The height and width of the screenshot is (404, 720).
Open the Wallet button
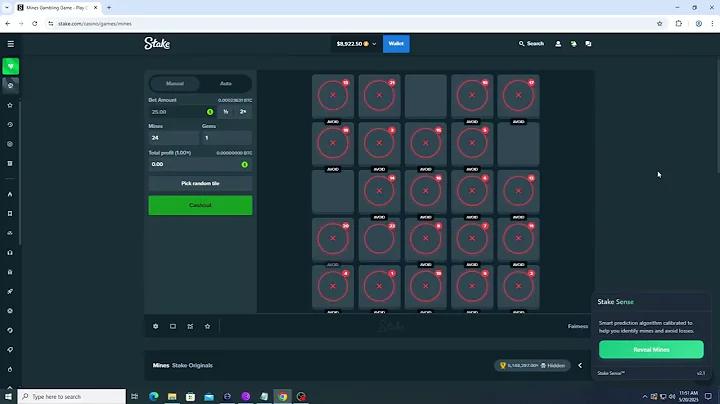point(396,44)
